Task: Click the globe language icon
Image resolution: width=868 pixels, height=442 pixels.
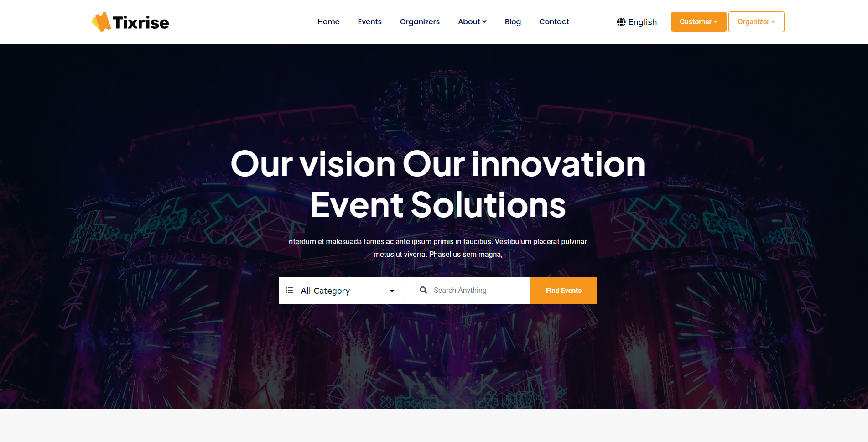Action: click(x=621, y=22)
